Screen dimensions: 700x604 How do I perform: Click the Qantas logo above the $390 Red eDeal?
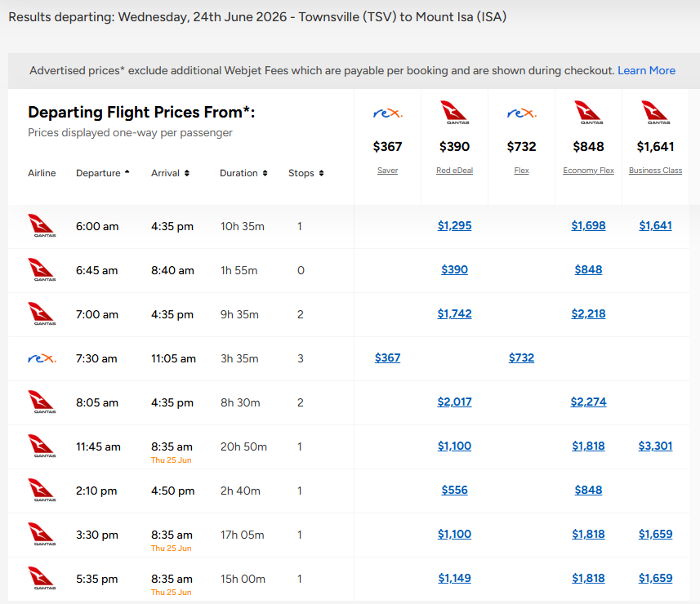pos(454,113)
